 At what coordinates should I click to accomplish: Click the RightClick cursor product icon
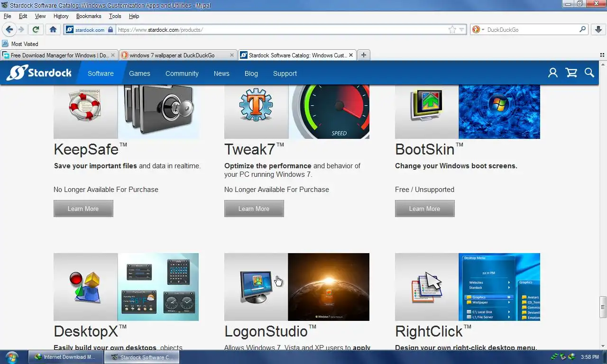click(427, 287)
